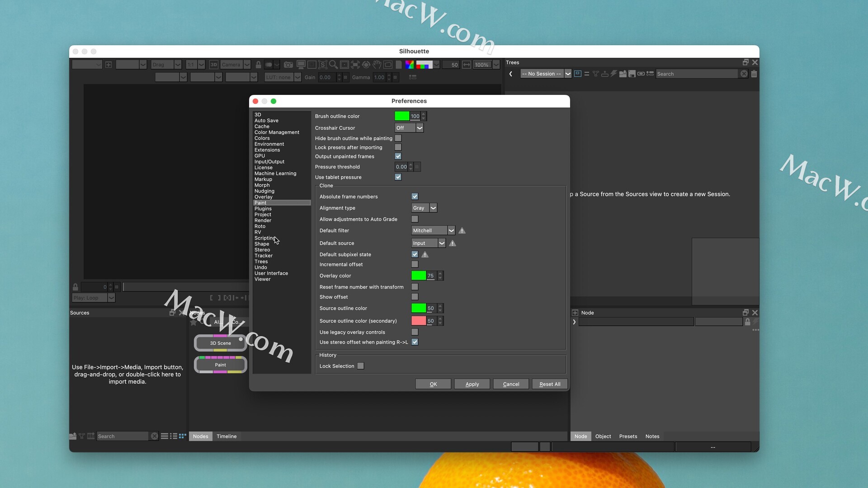Enable Allow adjustments to Auto Grade

pos(415,219)
